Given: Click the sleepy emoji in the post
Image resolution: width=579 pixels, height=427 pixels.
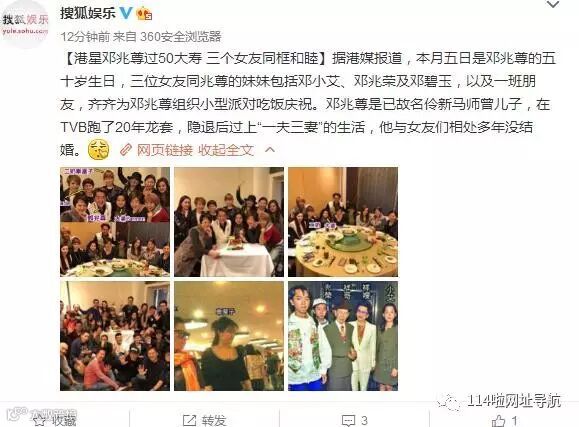Looking at the screenshot, I should (x=99, y=150).
